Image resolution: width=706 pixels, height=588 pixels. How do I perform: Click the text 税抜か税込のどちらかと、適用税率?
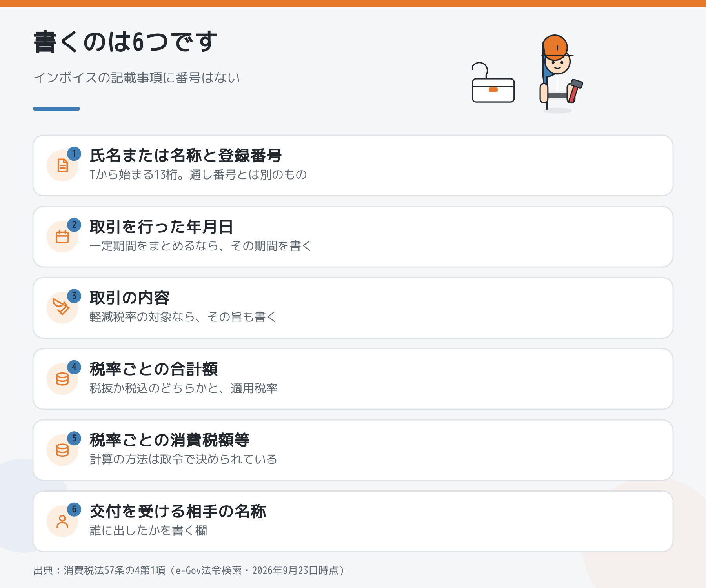(x=184, y=388)
